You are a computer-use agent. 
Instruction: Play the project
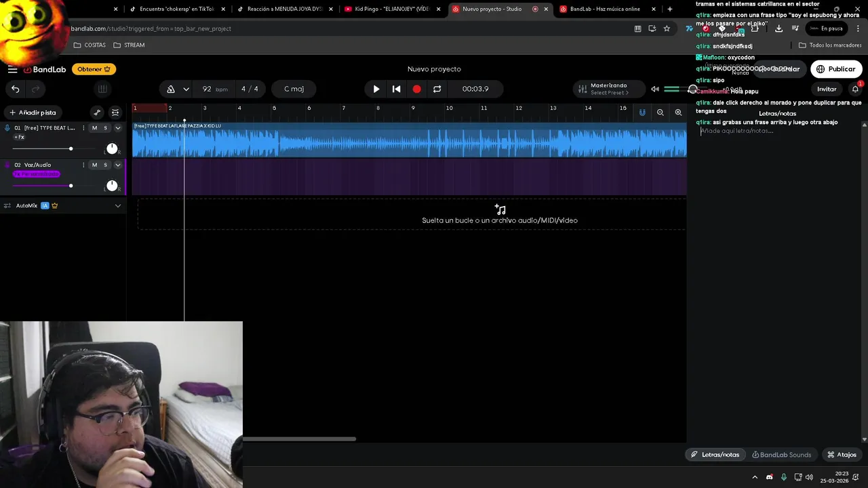(x=376, y=89)
